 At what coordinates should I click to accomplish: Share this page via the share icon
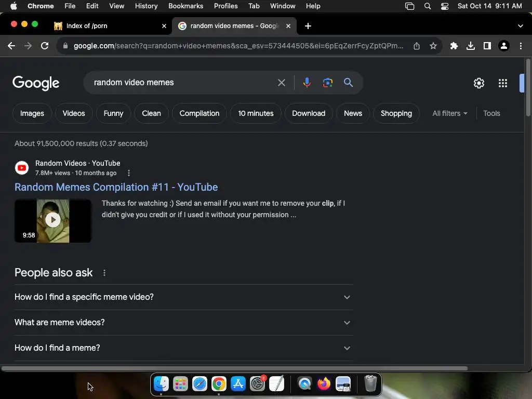tap(417, 46)
